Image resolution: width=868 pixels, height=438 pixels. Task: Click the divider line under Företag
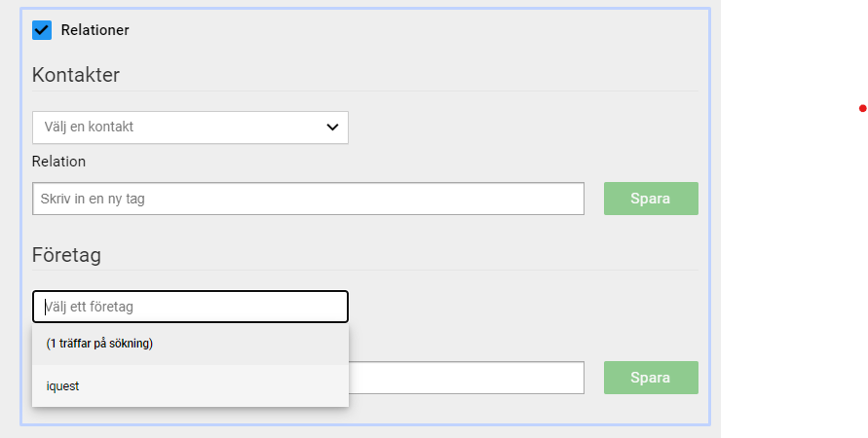pyautogui.click(x=364, y=270)
